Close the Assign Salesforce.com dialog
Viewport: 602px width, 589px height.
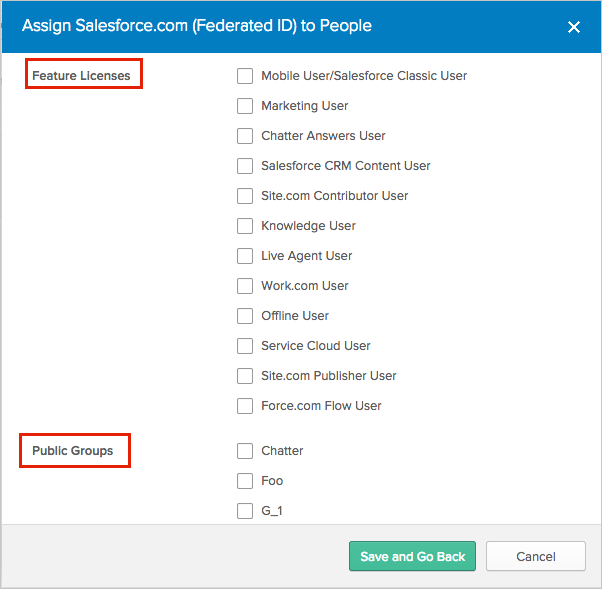click(574, 27)
